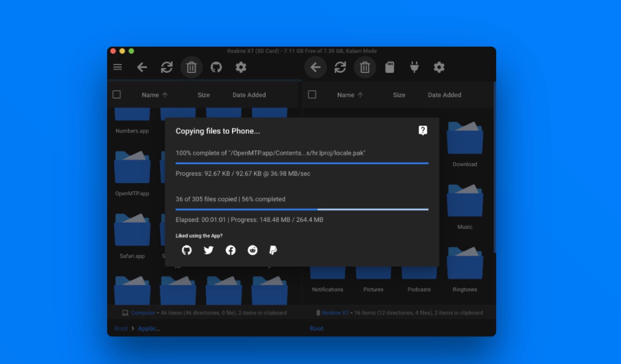The height and width of the screenshot is (364, 621).
Task: Click Root breadcrumb in left pane
Action: point(121,328)
